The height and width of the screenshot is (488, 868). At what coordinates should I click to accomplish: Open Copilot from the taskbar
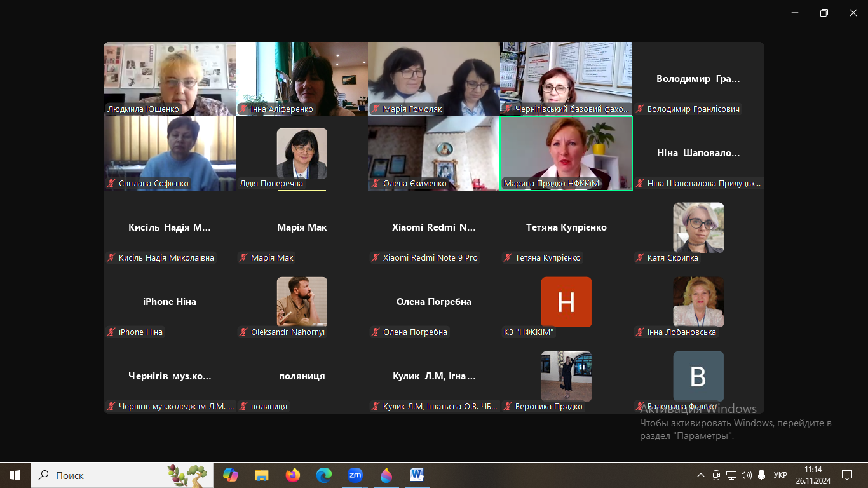click(x=230, y=475)
